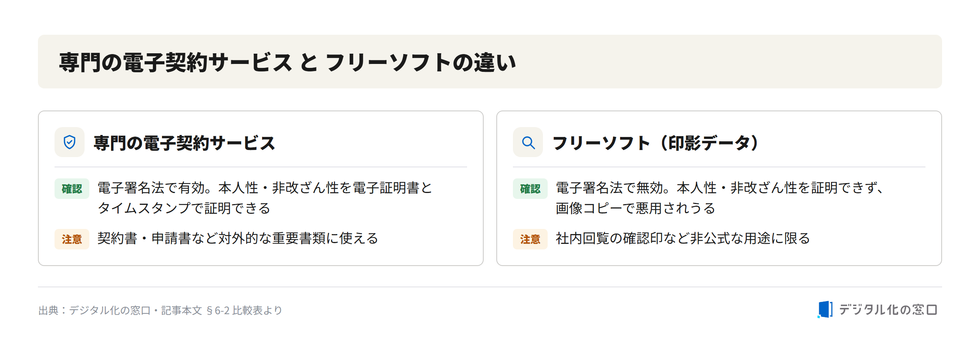
Task: Click the shield checkmark icon
Action: tap(70, 142)
